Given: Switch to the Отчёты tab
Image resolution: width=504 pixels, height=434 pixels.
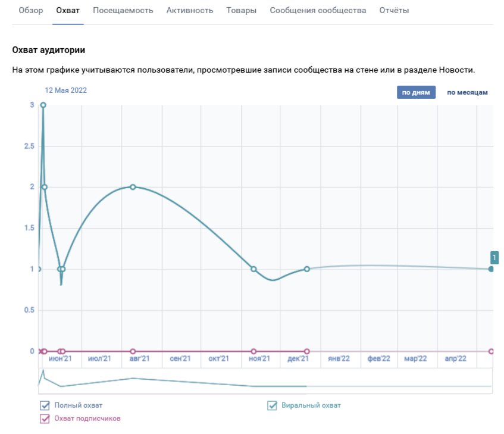Looking at the screenshot, I should pos(394,11).
